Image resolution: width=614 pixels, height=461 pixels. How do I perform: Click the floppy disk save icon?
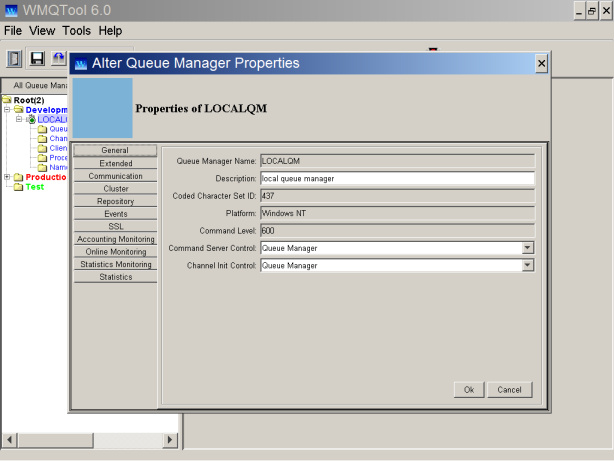point(37,59)
